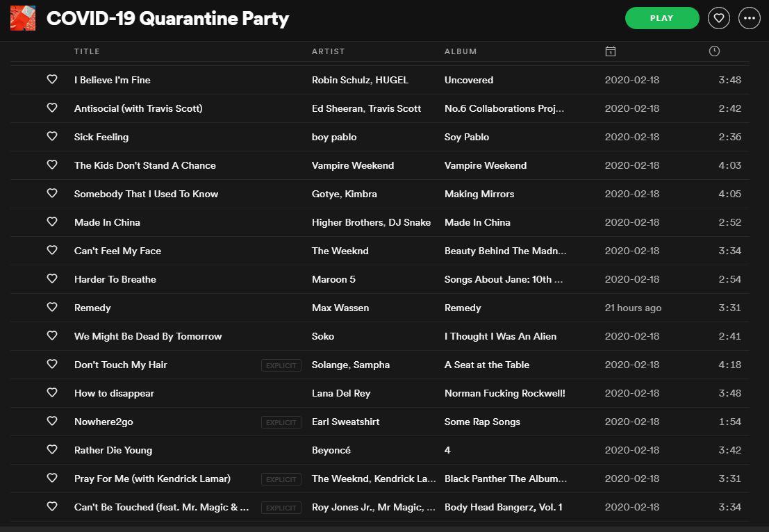Open artist Maroon 5
The image size is (769, 532).
[333, 279]
